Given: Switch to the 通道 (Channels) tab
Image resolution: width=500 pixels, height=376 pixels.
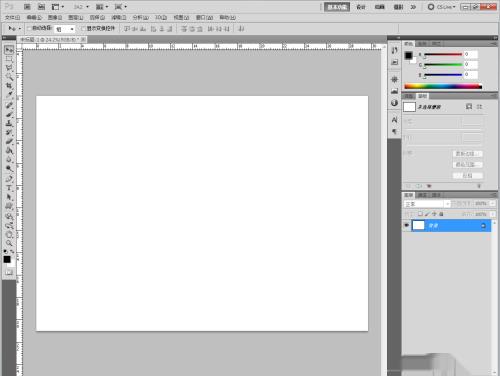Looking at the screenshot, I should pyautogui.click(x=422, y=195).
